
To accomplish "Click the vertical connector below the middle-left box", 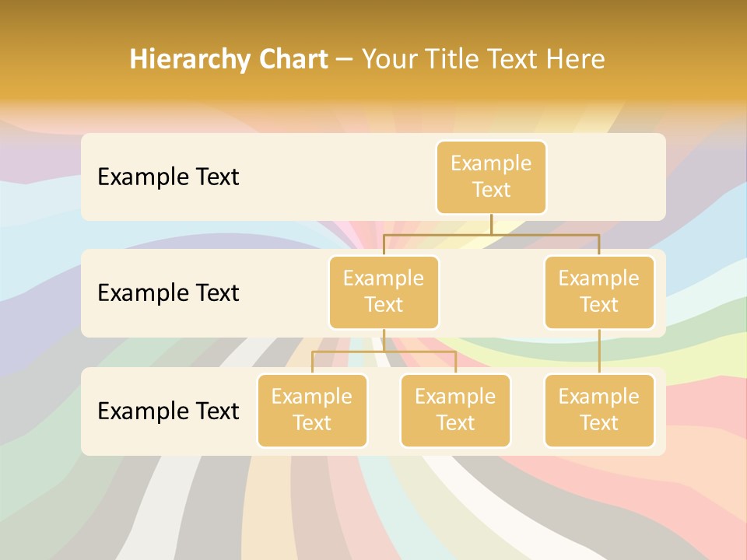I will (384, 341).
